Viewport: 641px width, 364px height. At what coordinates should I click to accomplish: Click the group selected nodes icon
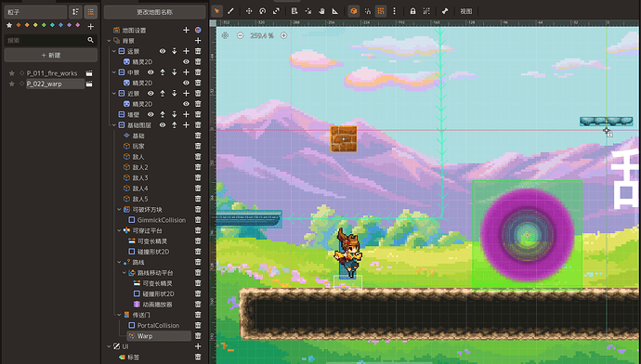click(426, 11)
